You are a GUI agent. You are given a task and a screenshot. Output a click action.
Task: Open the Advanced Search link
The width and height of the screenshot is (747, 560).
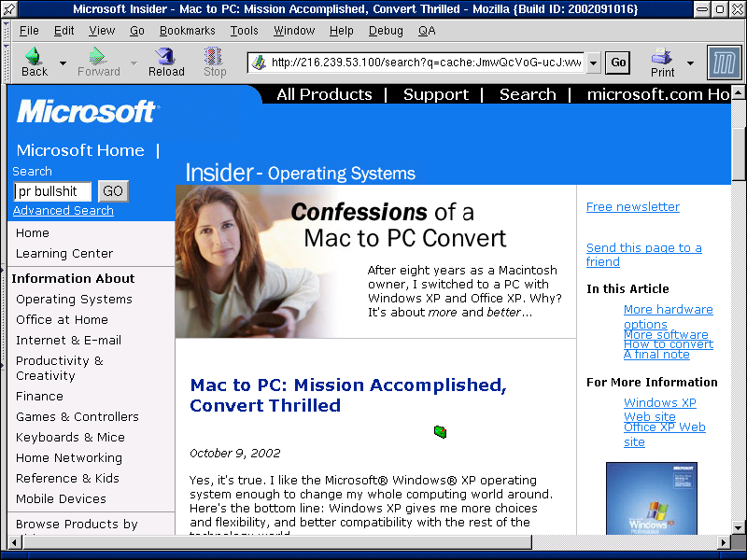tap(63, 211)
